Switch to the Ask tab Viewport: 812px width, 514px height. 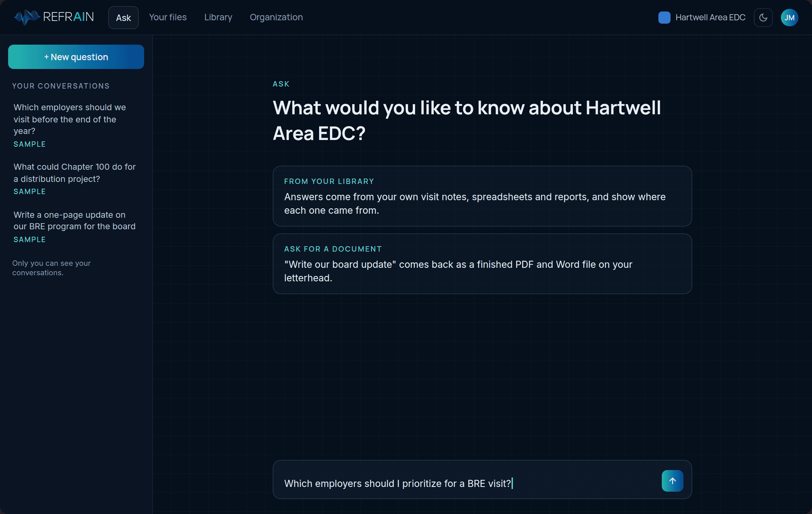123,18
